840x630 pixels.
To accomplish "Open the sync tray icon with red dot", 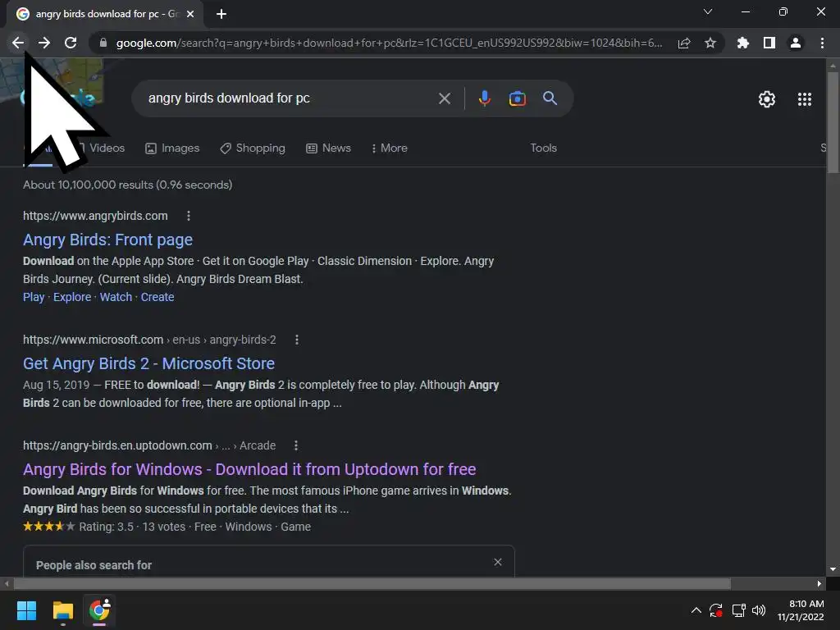I will pyautogui.click(x=716, y=610).
